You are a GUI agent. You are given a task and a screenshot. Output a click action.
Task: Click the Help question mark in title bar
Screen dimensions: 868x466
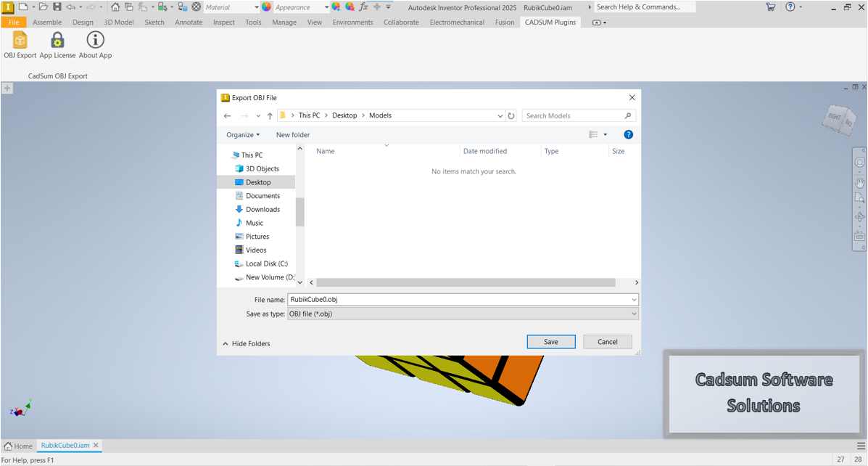(790, 7)
